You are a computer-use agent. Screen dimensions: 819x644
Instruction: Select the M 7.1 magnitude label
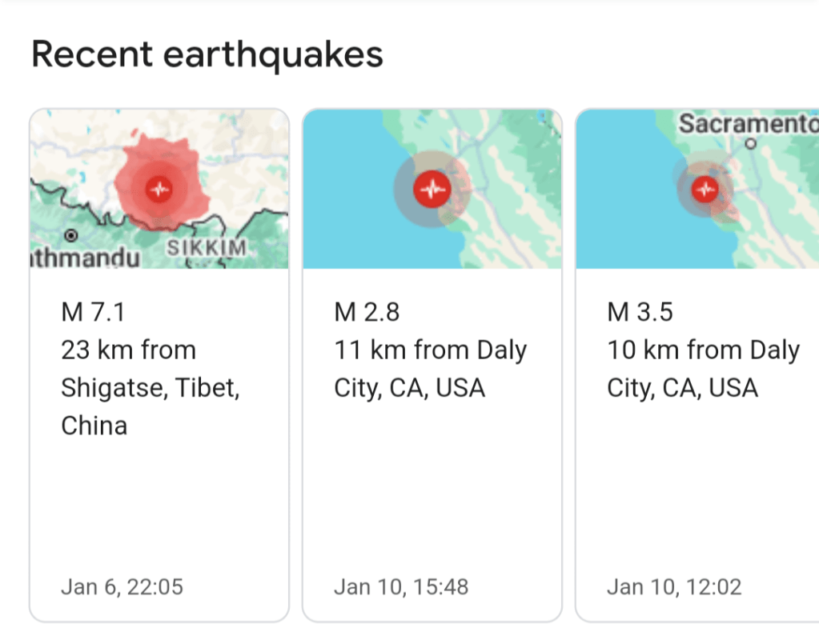(x=93, y=312)
